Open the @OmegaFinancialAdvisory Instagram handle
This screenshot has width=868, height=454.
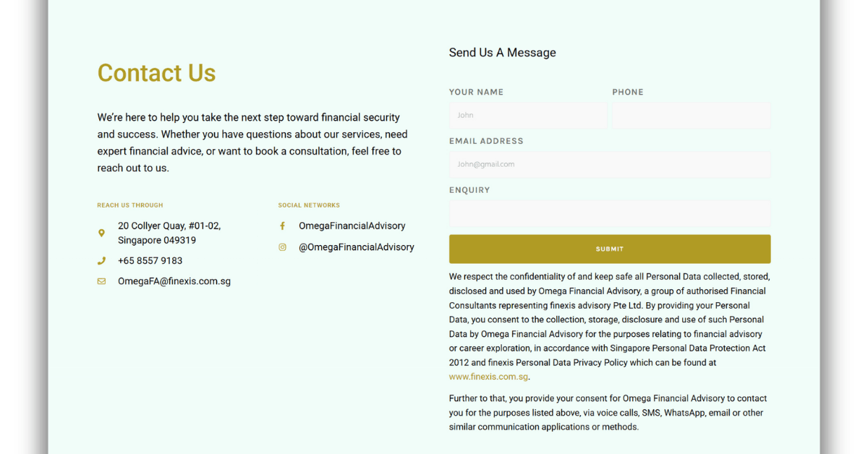pyautogui.click(x=356, y=247)
